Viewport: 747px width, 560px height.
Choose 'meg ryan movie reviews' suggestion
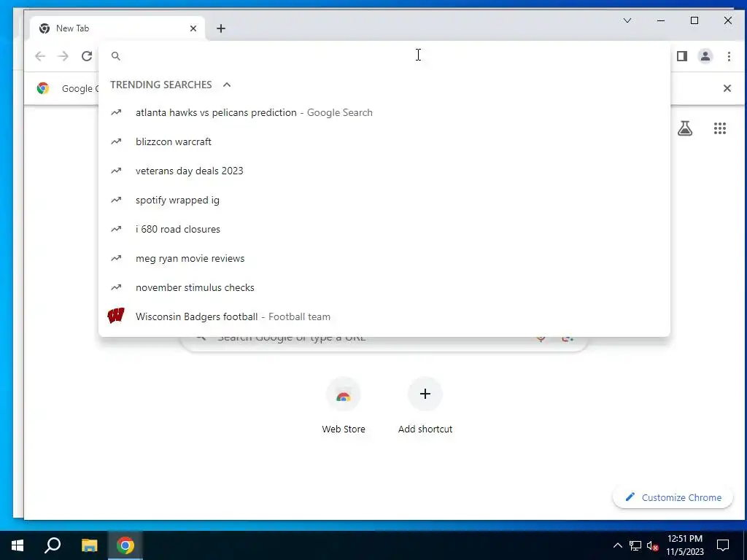pyautogui.click(x=384, y=258)
